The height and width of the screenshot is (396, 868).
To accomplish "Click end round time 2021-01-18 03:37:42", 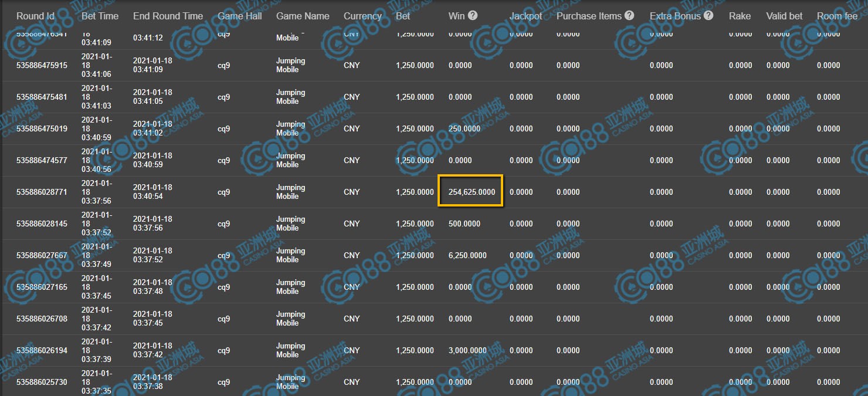I will click(152, 350).
